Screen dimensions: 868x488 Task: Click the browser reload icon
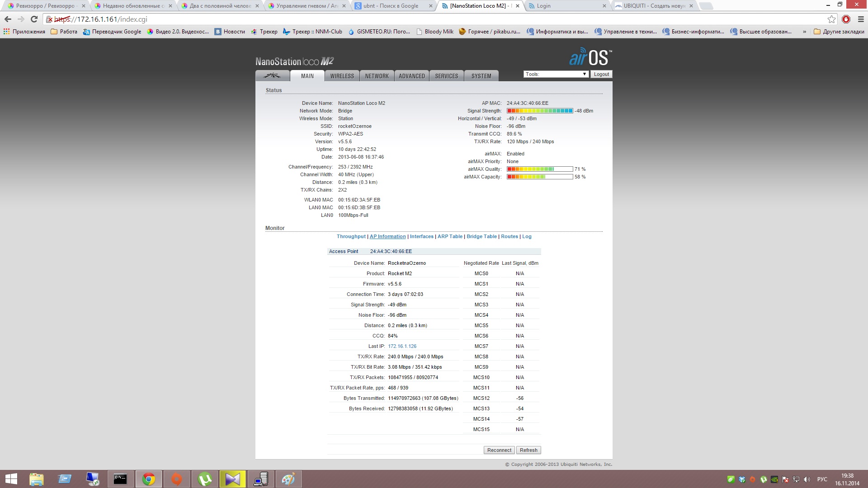(x=34, y=19)
